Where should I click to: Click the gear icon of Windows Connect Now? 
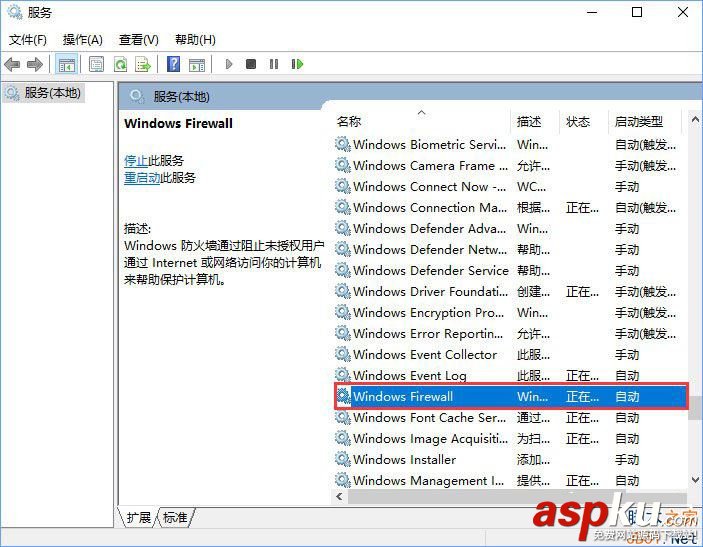[x=343, y=186]
